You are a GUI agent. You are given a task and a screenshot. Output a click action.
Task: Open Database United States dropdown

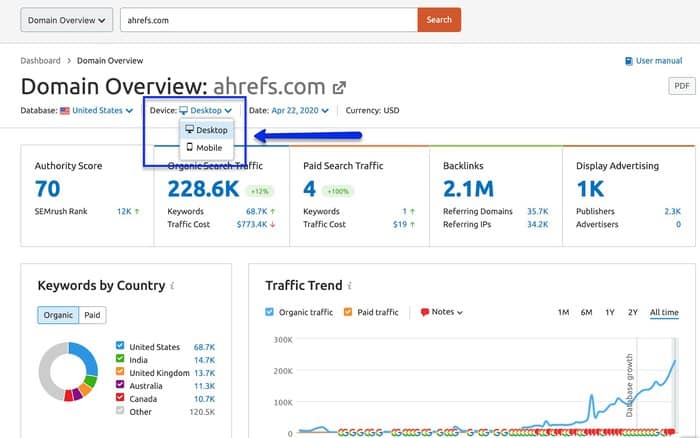[102, 110]
